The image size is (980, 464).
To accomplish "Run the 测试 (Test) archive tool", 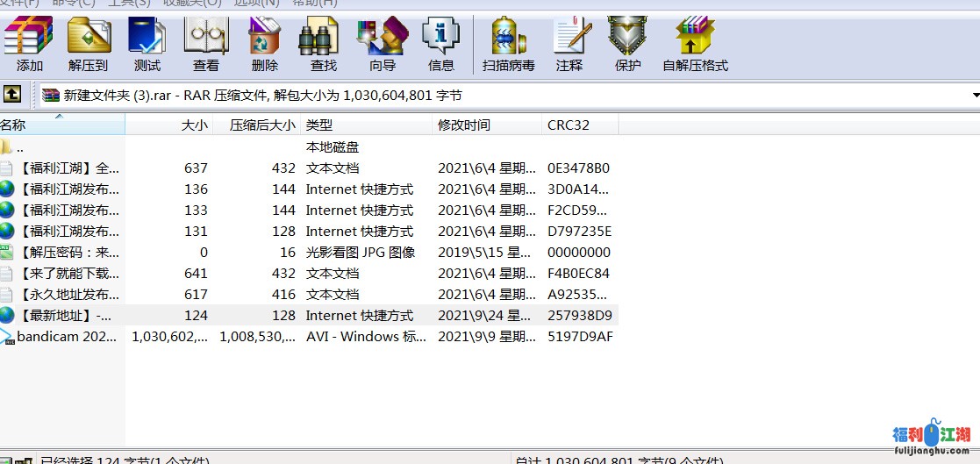I will 147,43.
